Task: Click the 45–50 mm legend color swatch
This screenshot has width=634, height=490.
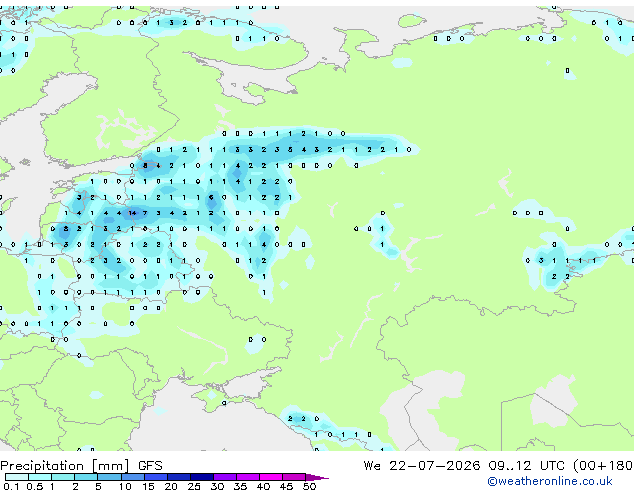Action: [294, 477]
